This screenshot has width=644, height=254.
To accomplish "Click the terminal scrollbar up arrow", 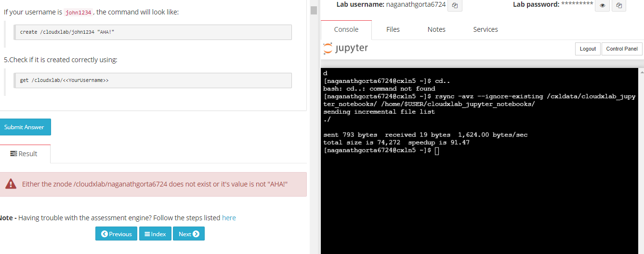I will pyautogui.click(x=641, y=72).
